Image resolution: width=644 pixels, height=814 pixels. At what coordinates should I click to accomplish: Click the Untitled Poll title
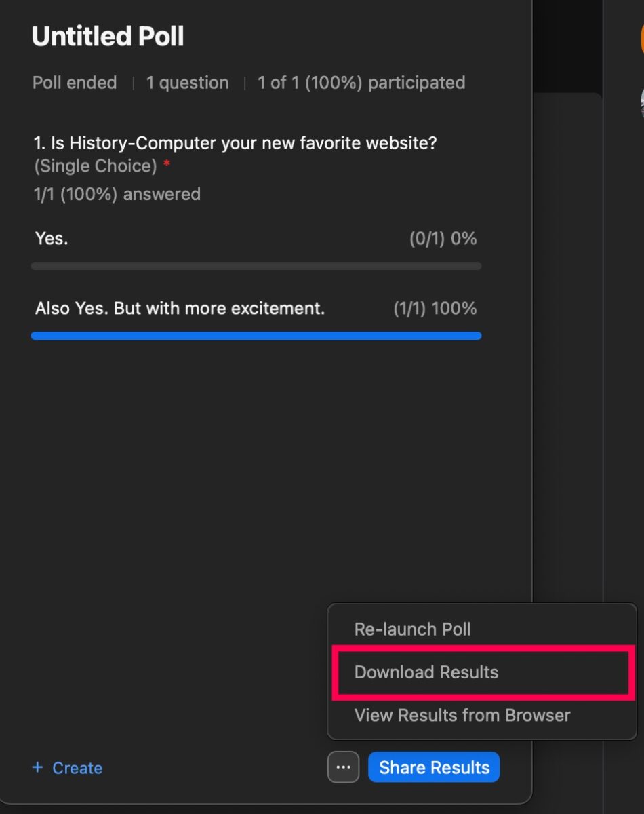coord(108,37)
